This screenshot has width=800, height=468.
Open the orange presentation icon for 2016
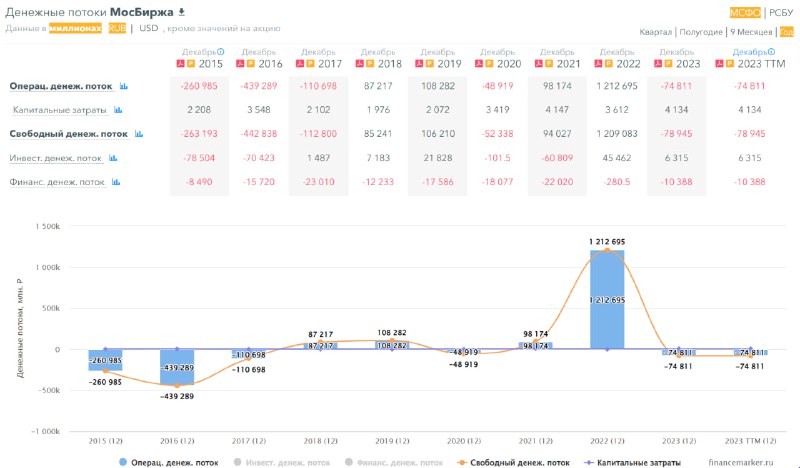click(x=251, y=64)
